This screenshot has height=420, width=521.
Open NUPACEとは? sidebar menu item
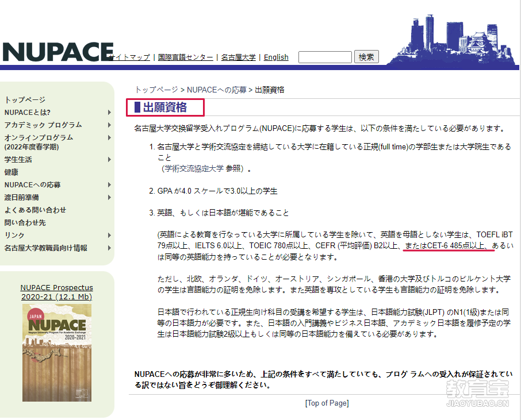point(27,112)
